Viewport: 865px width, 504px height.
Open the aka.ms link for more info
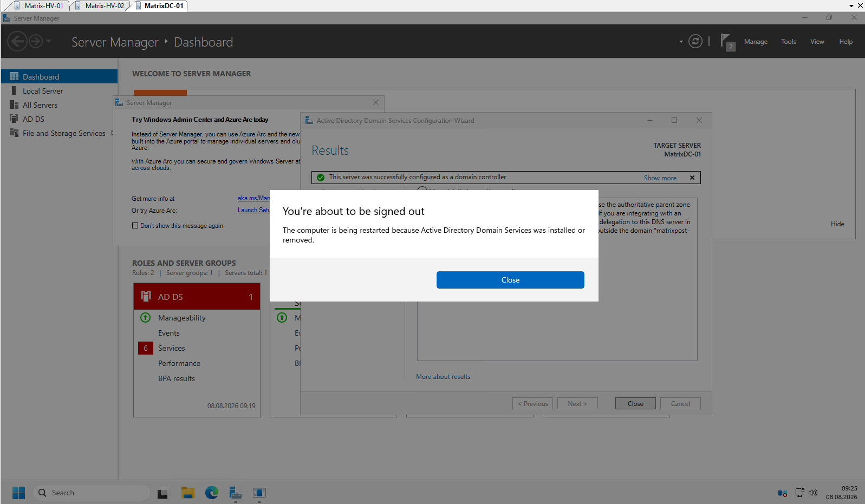(253, 198)
